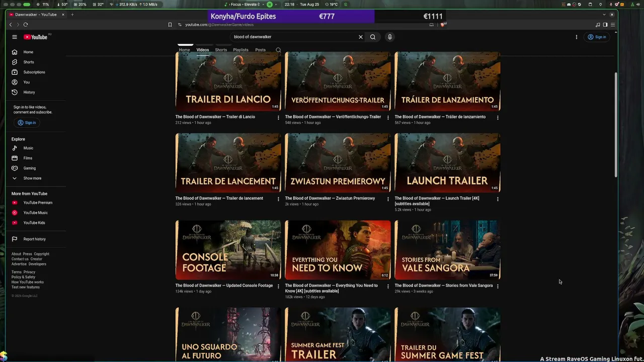
Task: Start voice search with microphone
Action: click(x=389, y=37)
